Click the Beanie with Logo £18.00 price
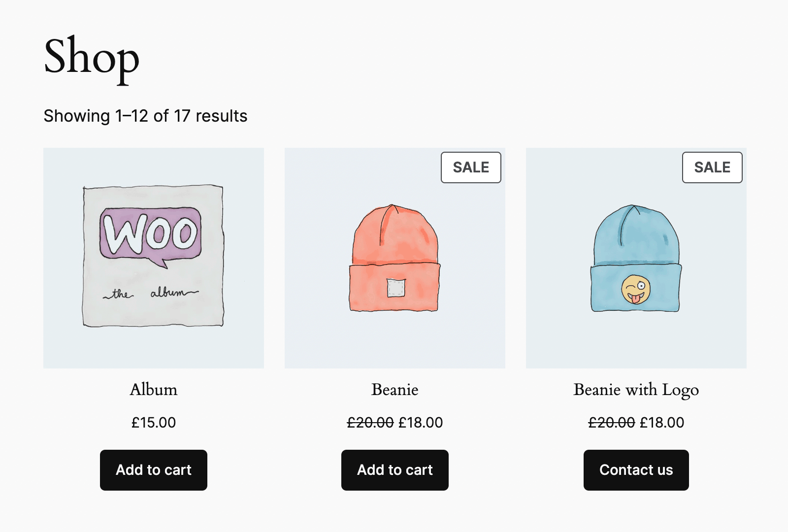Image resolution: width=788 pixels, height=532 pixels. coord(661,422)
